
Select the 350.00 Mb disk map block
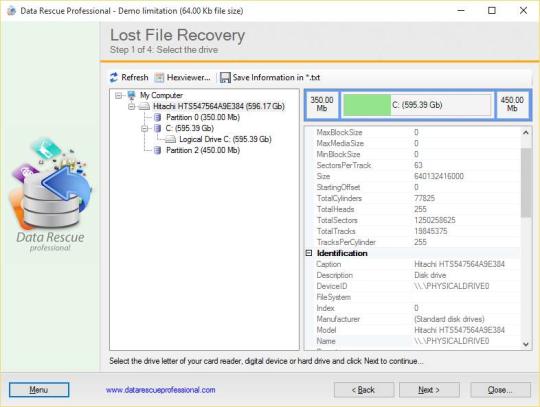pyautogui.click(x=322, y=104)
